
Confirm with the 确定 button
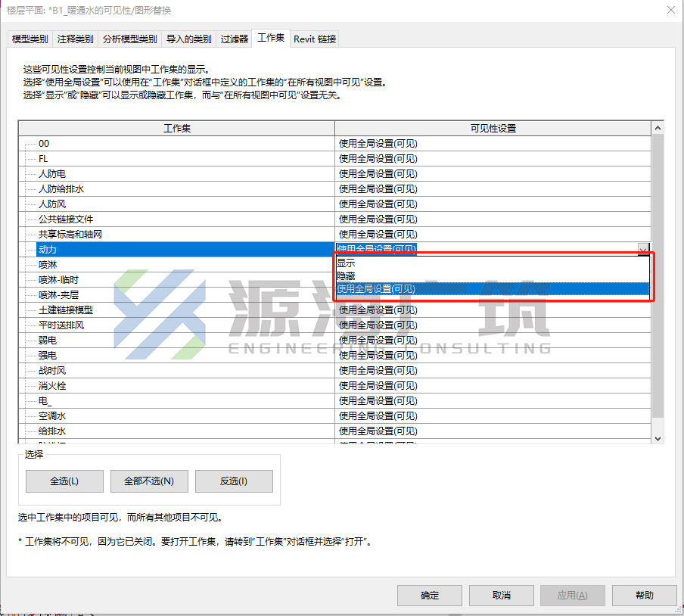coord(430,595)
